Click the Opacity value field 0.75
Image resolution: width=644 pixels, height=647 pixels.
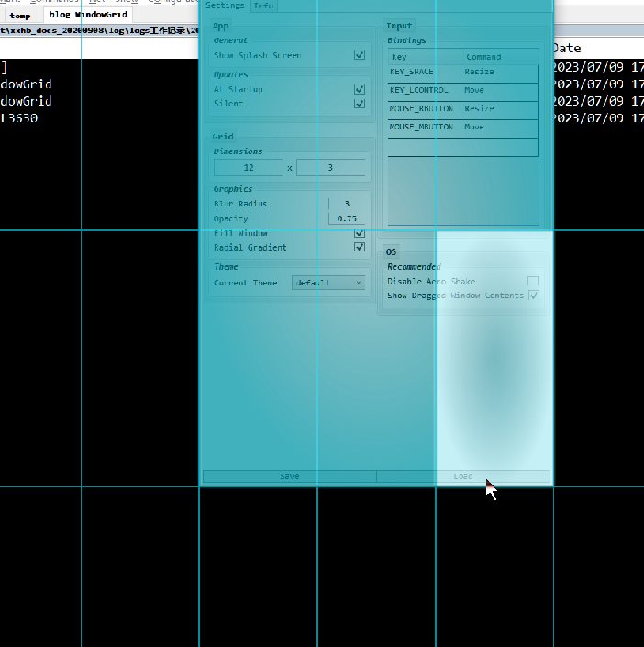point(347,218)
